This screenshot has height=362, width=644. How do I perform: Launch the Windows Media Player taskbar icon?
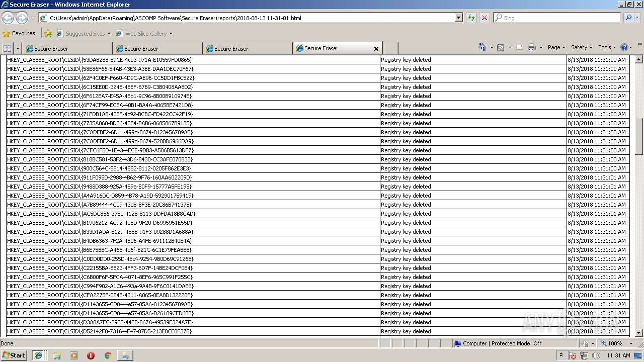pyautogui.click(x=74, y=355)
